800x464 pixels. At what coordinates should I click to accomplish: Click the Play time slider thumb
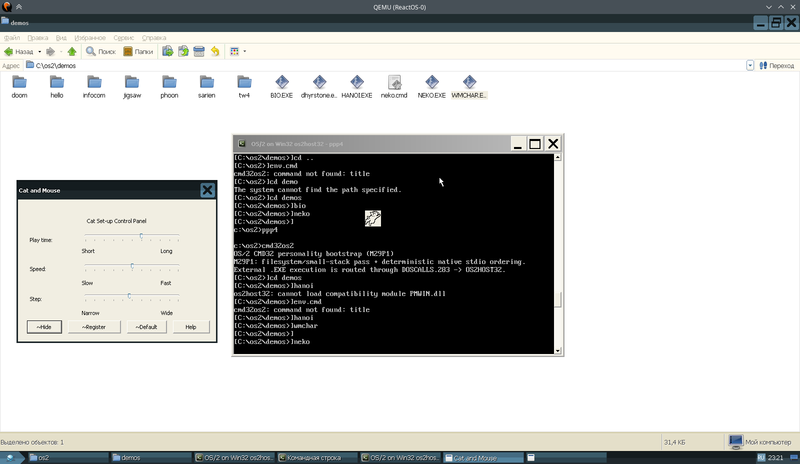coord(141,236)
